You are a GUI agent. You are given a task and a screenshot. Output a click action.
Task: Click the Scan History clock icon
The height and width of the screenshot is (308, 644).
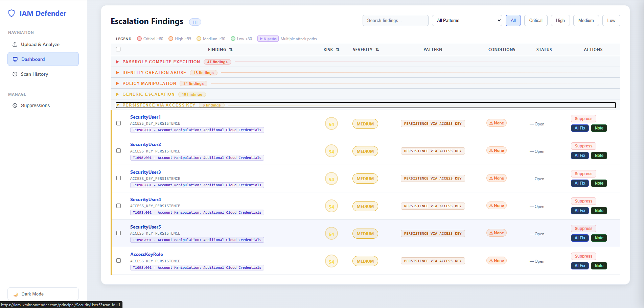coord(15,74)
